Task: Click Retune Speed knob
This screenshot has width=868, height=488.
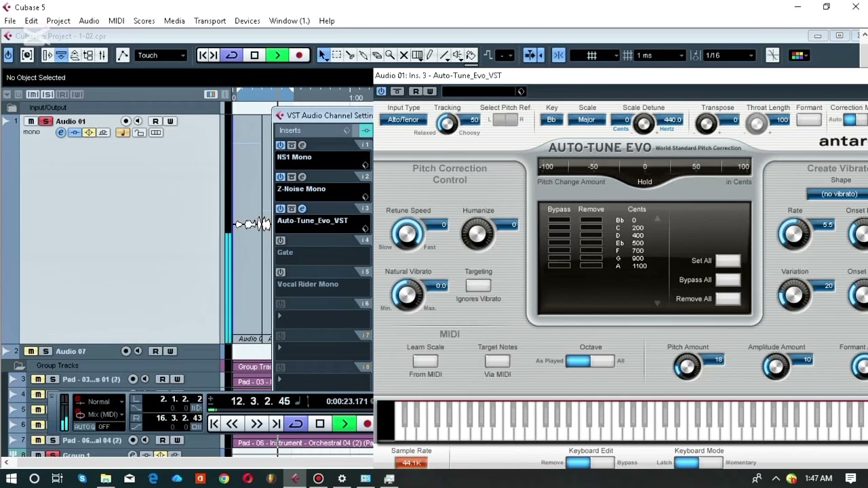Action: [407, 233]
